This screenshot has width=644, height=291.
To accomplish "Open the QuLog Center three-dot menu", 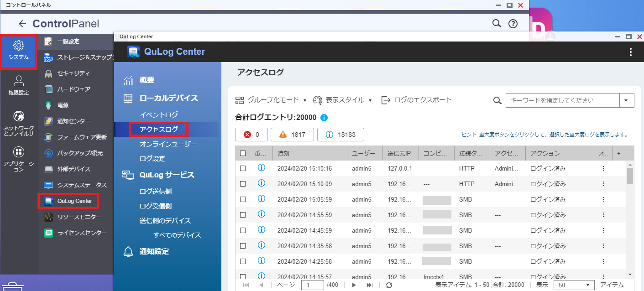I will pos(631,52).
